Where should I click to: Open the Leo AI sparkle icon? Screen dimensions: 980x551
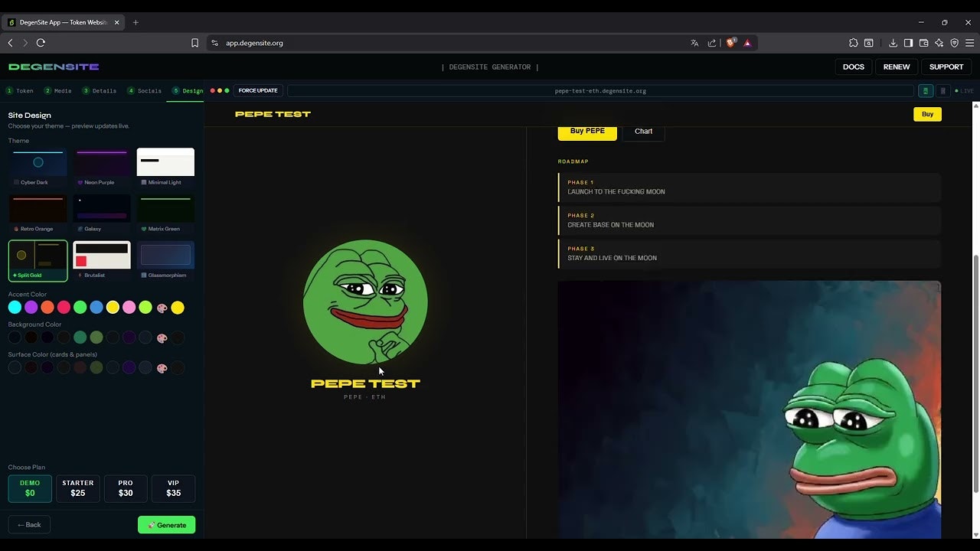tap(939, 43)
